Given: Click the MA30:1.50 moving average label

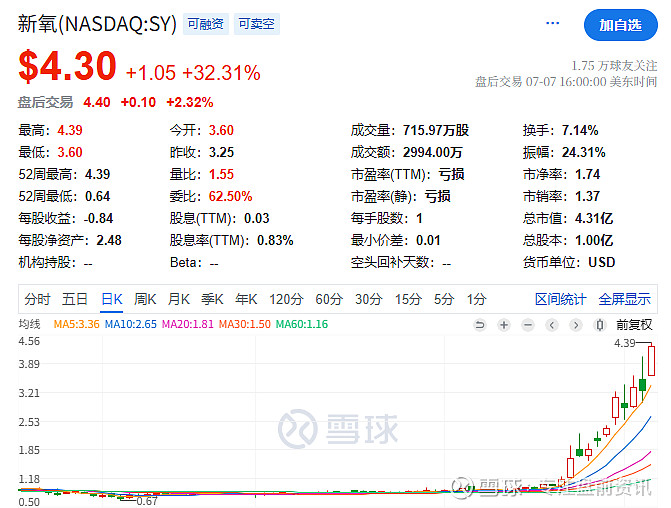Looking at the screenshot, I should (244, 324).
